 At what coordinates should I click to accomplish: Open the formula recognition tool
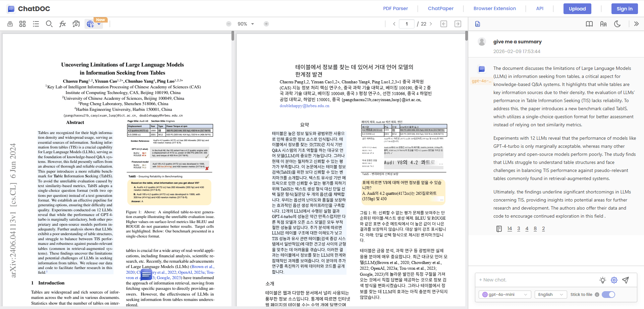click(x=62, y=24)
